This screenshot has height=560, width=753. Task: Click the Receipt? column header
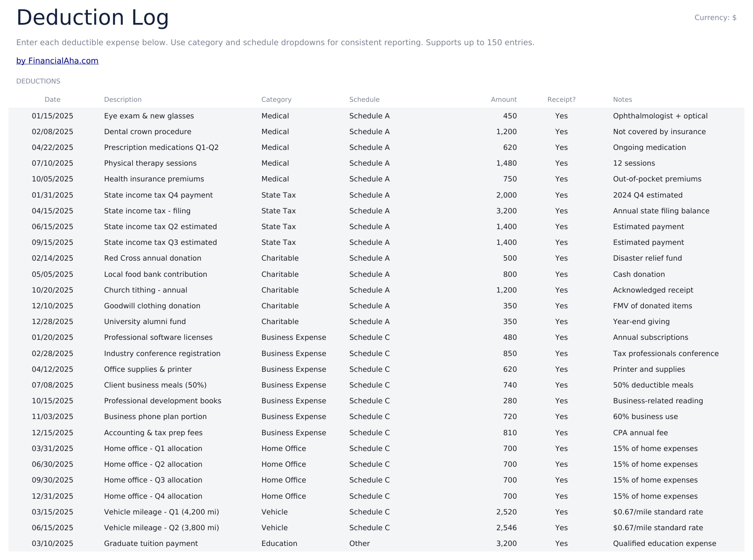(x=561, y=100)
